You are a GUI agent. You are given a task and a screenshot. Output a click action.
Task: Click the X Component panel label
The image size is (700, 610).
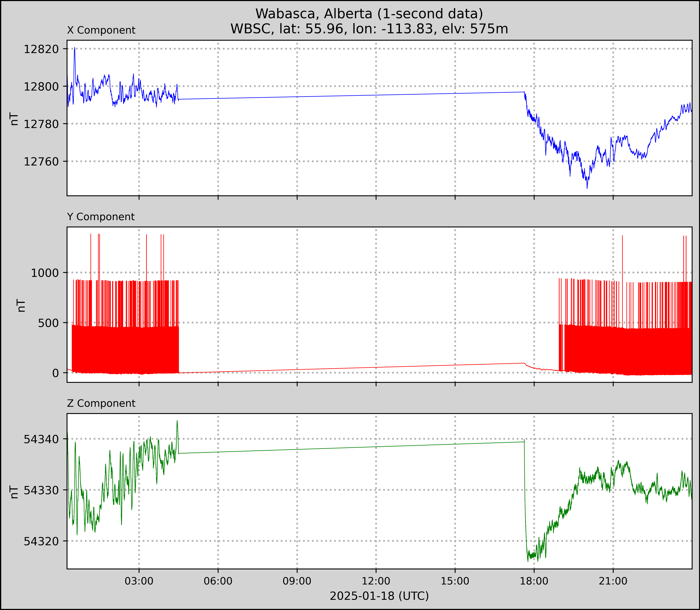pyautogui.click(x=101, y=30)
